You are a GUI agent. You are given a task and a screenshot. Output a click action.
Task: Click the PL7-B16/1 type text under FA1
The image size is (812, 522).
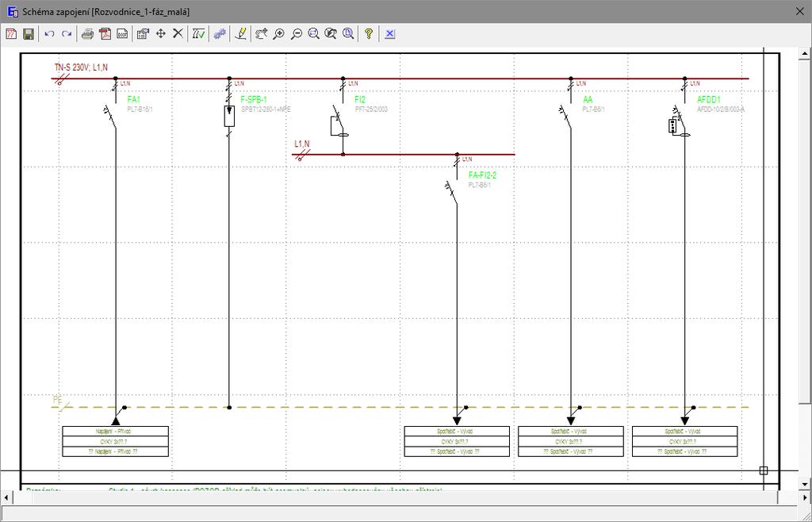click(x=140, y=109)
